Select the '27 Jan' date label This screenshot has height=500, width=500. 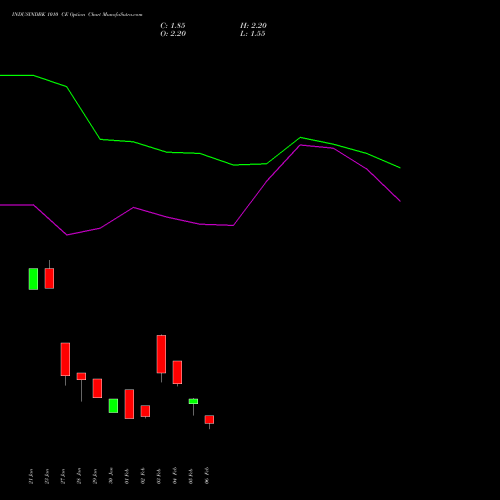(x=63, y=476)
